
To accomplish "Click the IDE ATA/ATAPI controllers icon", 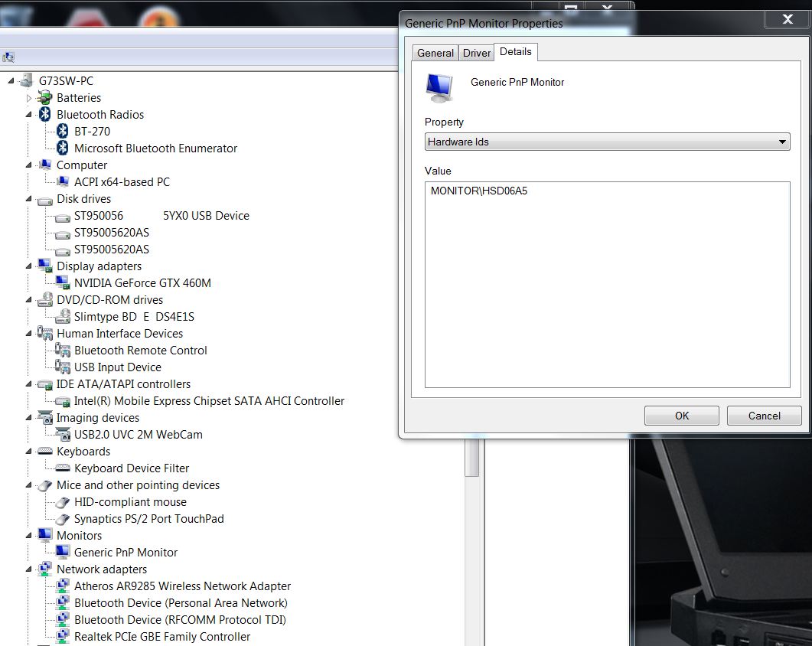I will coord(45,385).
